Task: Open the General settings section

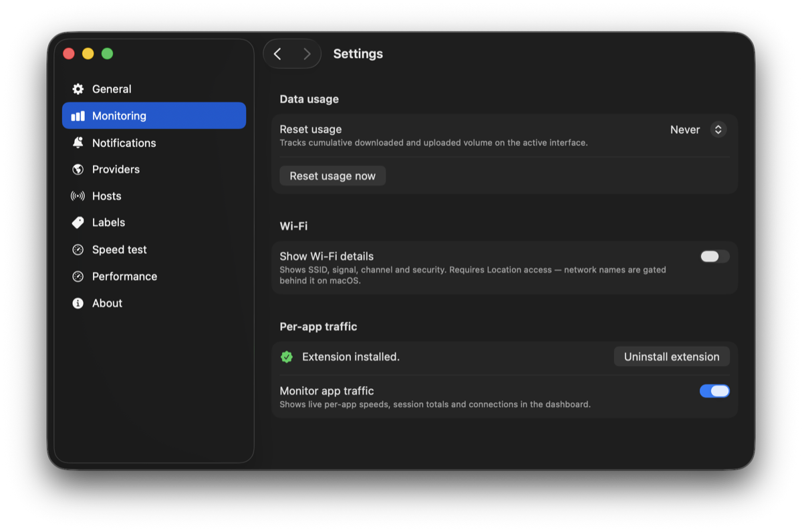Action: [154, 89]
